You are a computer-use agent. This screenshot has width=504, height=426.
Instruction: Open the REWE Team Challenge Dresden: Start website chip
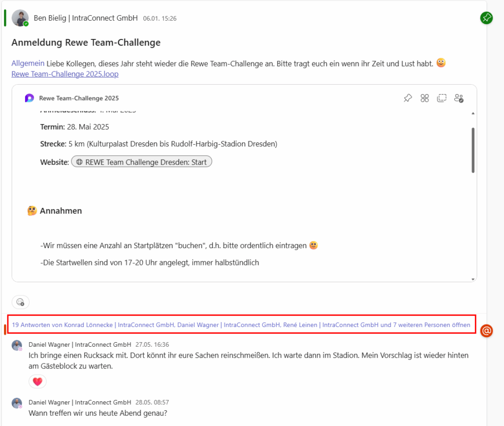click(x=142, y=162)
